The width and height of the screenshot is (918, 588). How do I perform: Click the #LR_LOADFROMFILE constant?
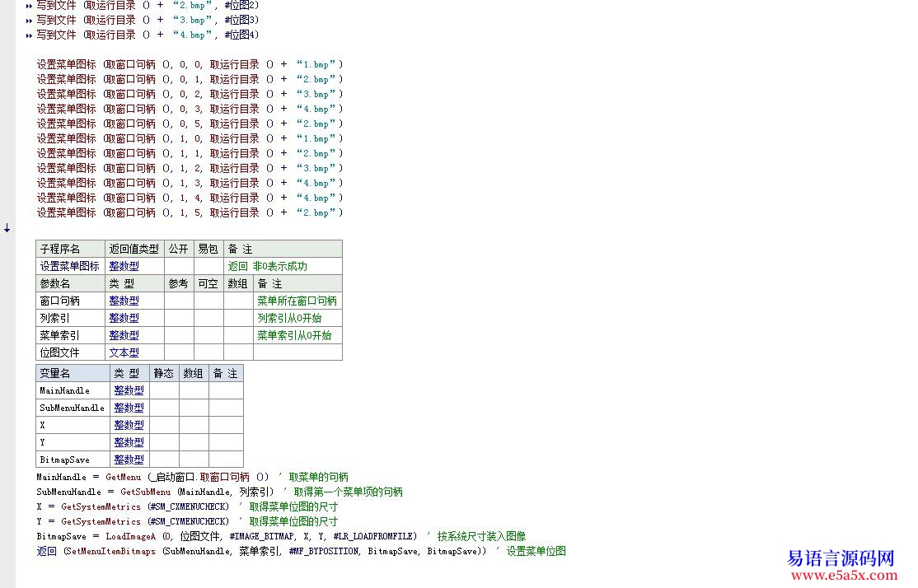click(373, 536)
